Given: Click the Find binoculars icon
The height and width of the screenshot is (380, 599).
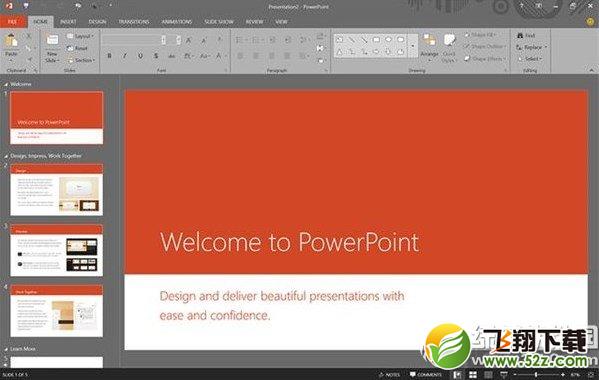Looking at the screenshot, I should (520, 35).
